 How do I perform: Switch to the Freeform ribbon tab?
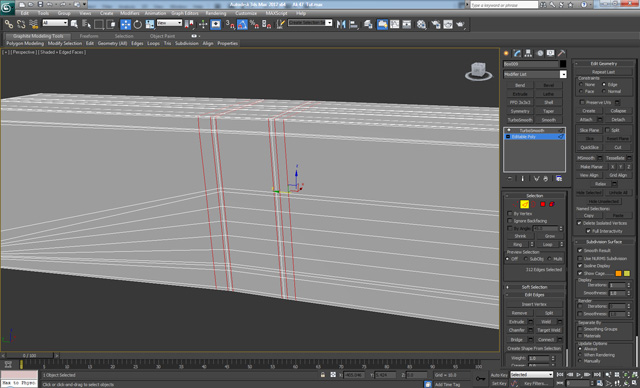click(89, 36)
